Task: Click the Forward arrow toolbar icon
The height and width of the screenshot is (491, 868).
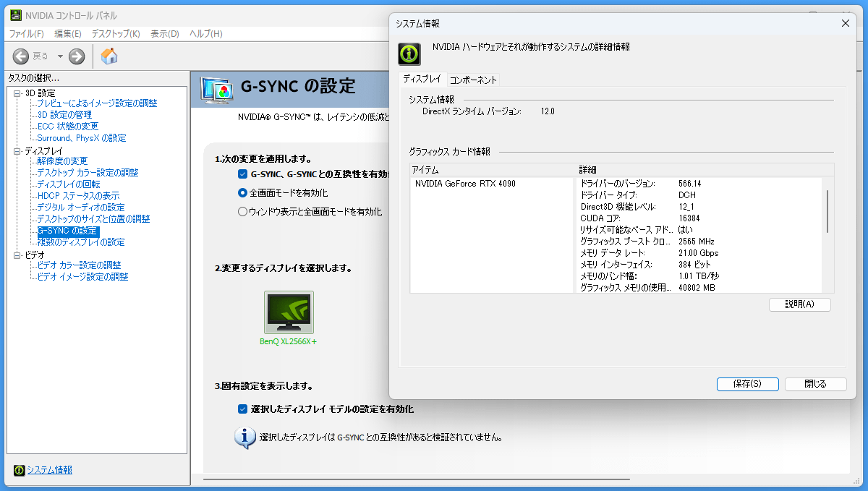Action: click(x=77, y=56)
